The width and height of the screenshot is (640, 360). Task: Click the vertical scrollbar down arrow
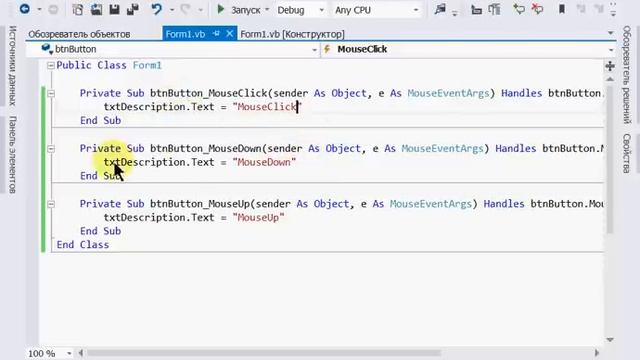(610, 340)
